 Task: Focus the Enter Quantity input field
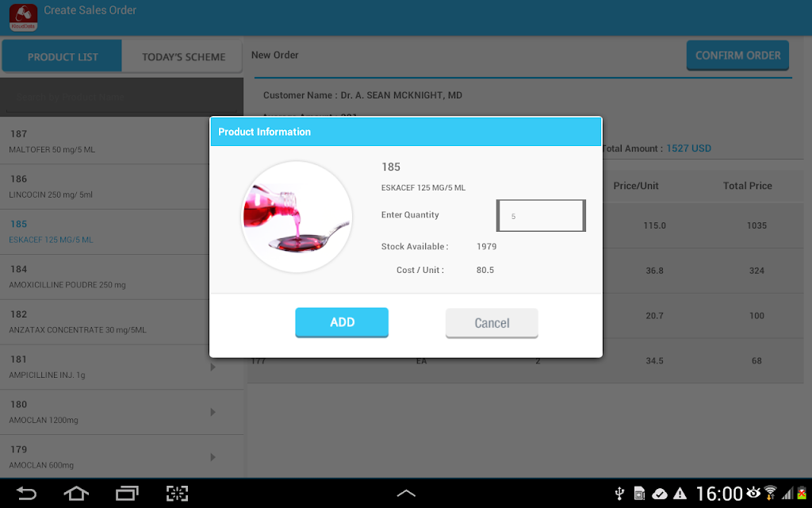click(541, 216)
